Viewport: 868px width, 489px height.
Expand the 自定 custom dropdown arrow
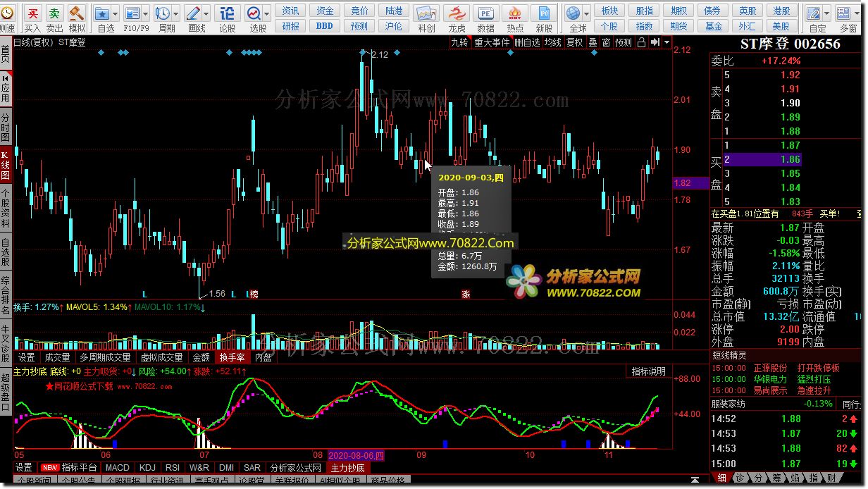(x=826, y=13)
